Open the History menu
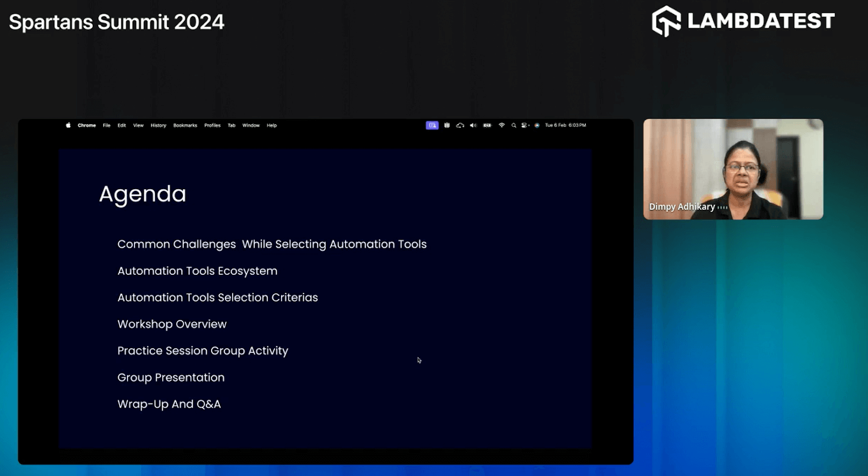 tap(158, 125)
